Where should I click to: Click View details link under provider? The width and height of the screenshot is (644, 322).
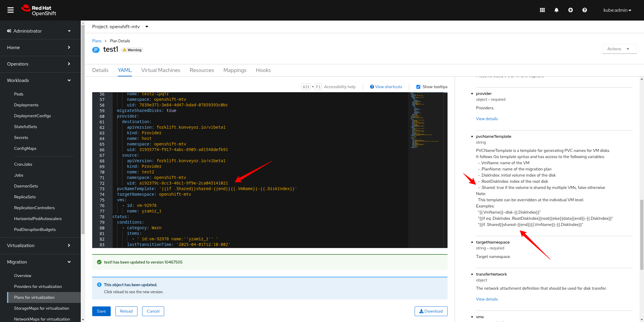click(487, 119)
